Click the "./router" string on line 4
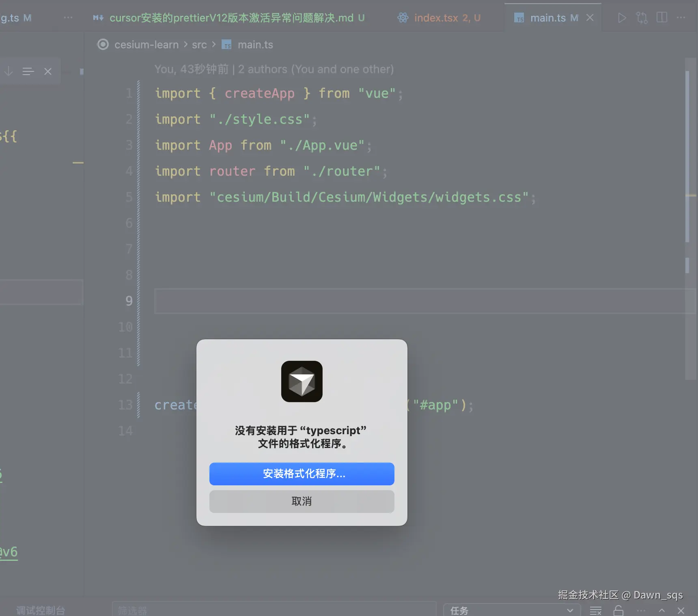Image resolution: width=698 pixels, height=616 pixels. tap(342, 171)
